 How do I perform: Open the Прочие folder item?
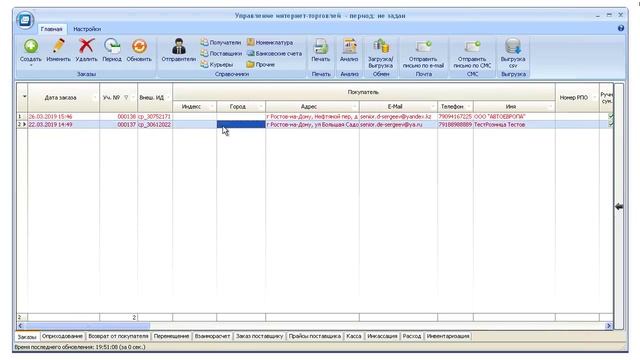click(x=260, y=64)
